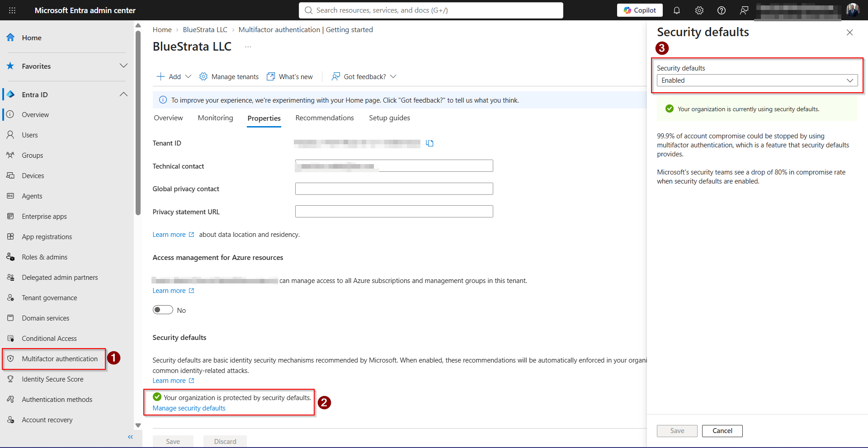
Task: Open the app launcher waffle menu
Action: click(12, 10)
